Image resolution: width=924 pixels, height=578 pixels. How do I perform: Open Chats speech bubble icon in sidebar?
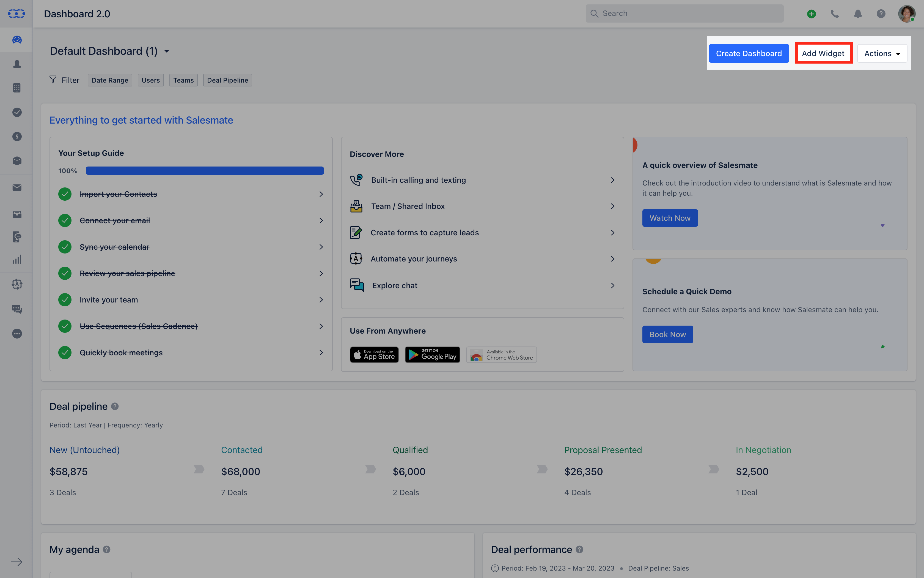point(17,309)
